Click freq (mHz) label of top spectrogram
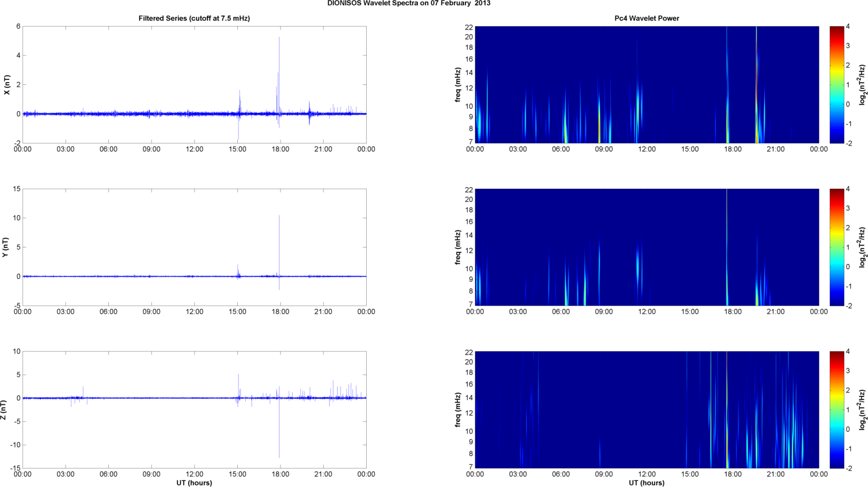Screen dimensions: 868x487 tap(458, 85)
